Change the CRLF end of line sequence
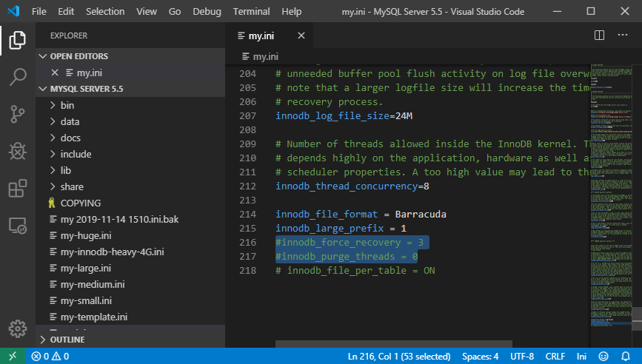This screenshot has height=364, width=642. coord(555,356)
